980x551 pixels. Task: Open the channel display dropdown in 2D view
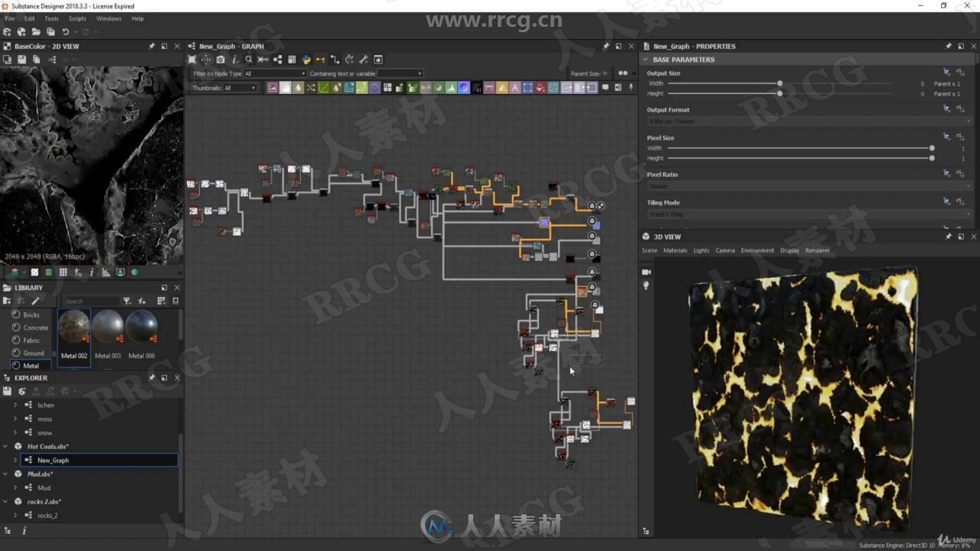[x=18, y=272]
